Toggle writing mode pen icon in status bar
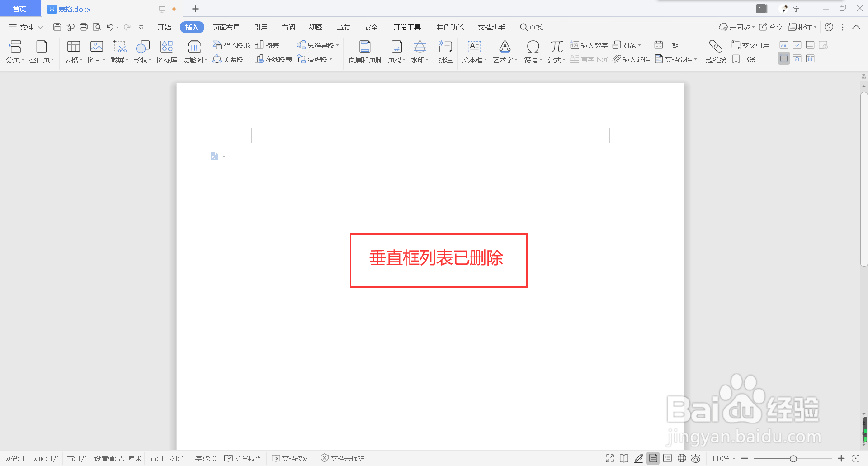The height and width of the screenshot is (466, 868). click(639, 458)
